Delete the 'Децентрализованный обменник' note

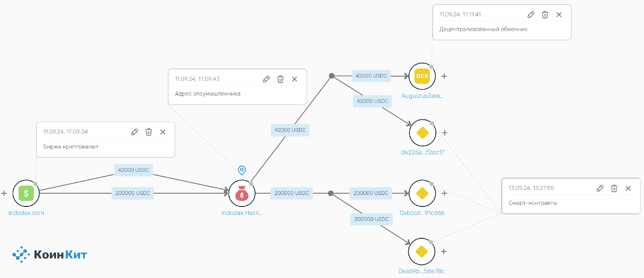[545, 15]
